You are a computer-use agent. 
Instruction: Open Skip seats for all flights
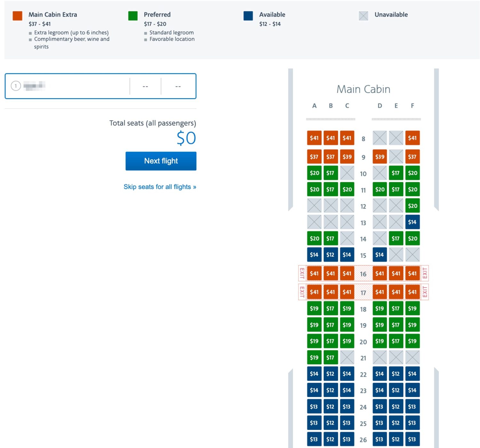(x=160, y=187)
